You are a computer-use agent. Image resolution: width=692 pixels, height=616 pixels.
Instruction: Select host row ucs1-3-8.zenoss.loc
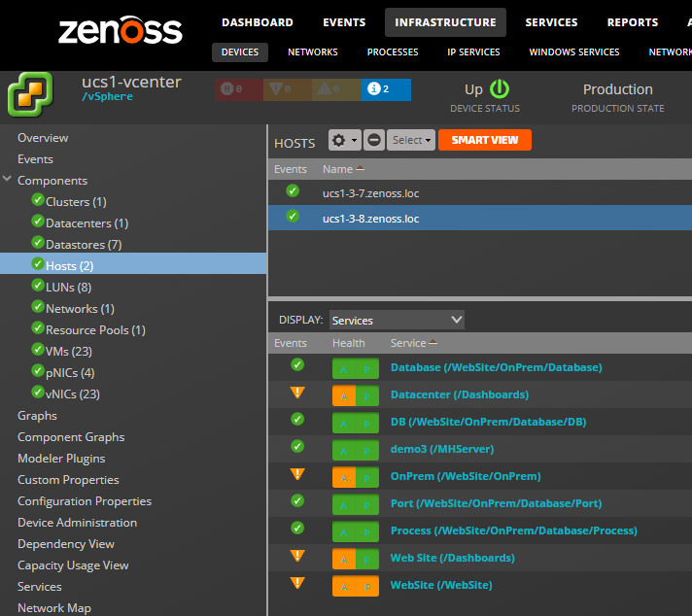480,218
